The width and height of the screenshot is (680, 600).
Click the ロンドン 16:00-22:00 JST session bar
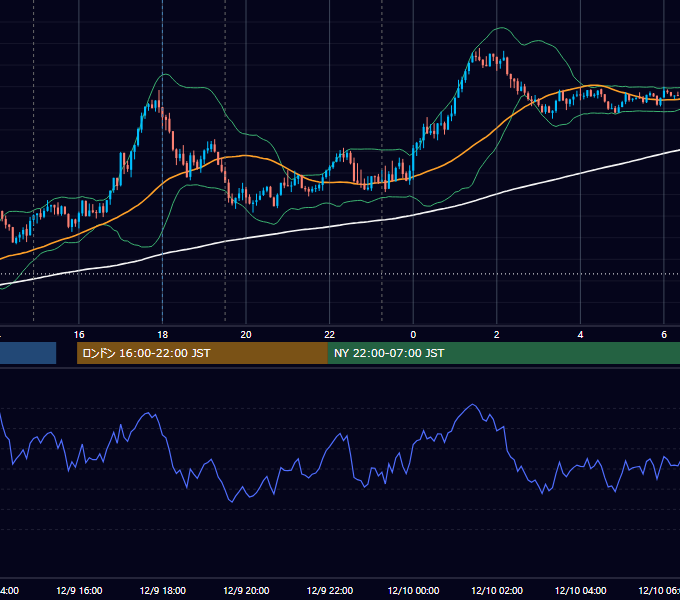(202, 353)
